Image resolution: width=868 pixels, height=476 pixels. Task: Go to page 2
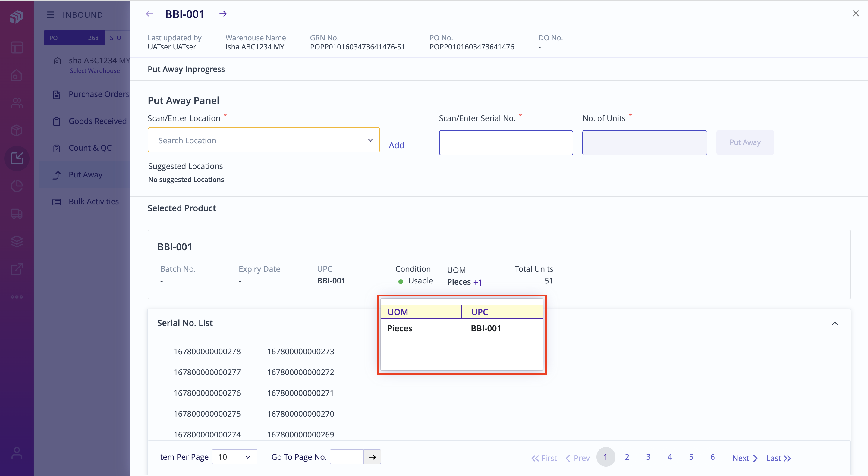pos(627,457)
